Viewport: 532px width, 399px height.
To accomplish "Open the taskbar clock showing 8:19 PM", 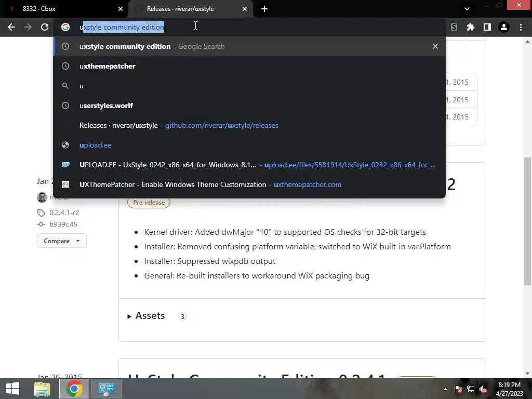I will tap(510, 389).
